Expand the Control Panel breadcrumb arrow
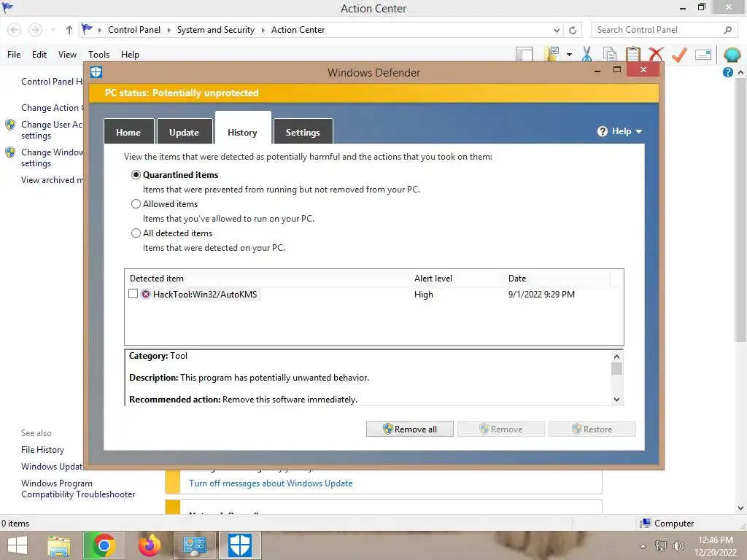Viewport: 747px width, 560px height. click(x=169, y=30)
